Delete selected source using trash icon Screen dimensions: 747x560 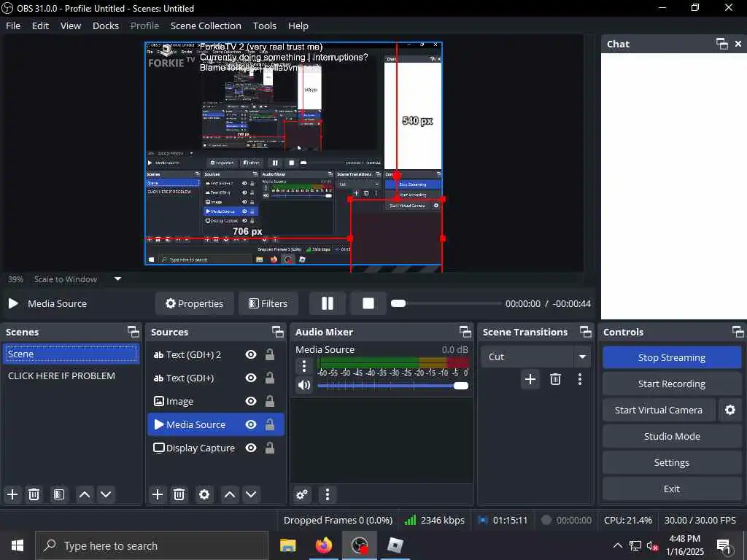179,494
